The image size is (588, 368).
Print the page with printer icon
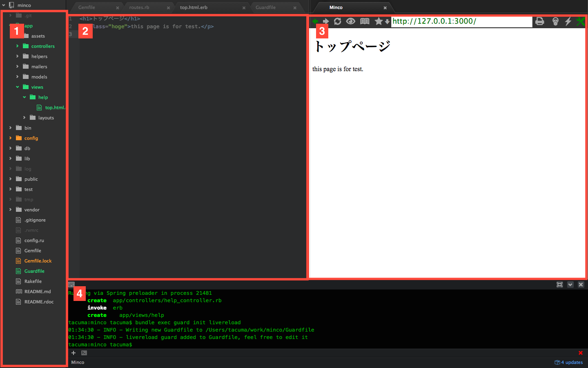point(539,21)
